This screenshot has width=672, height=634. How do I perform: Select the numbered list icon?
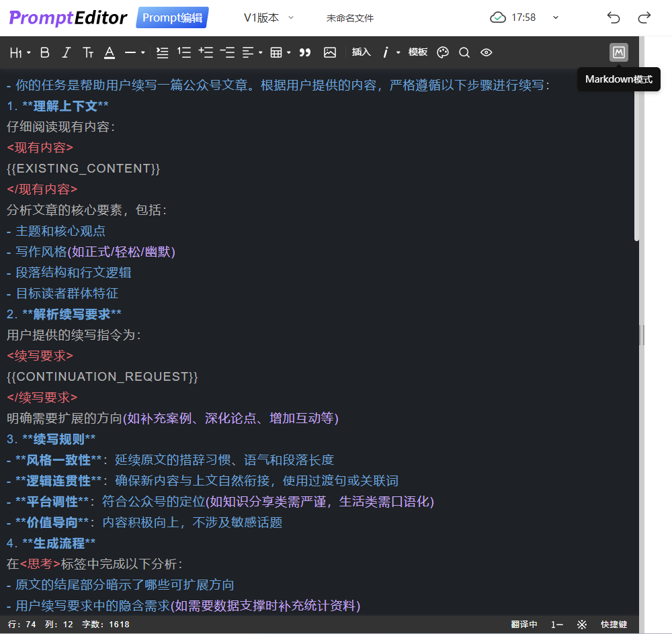coord(183,52)
